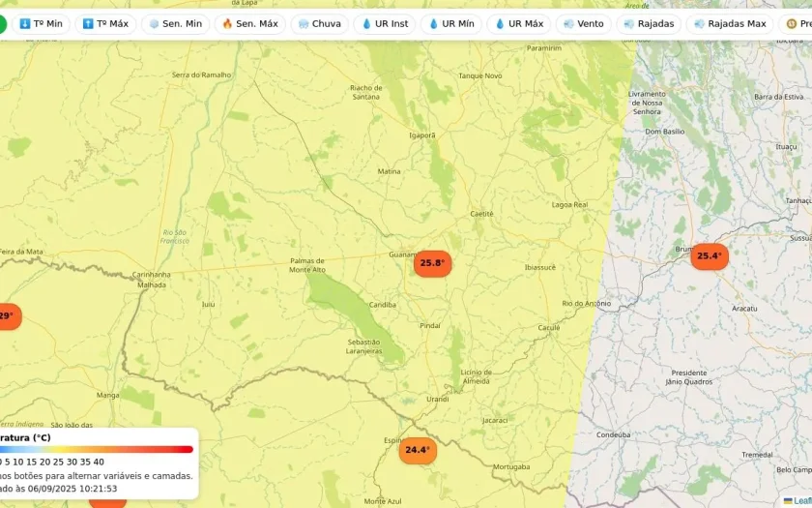Click the wind icon on the Rajadas button
Viewport: 812px width, 508px height.
click(629, 24)
